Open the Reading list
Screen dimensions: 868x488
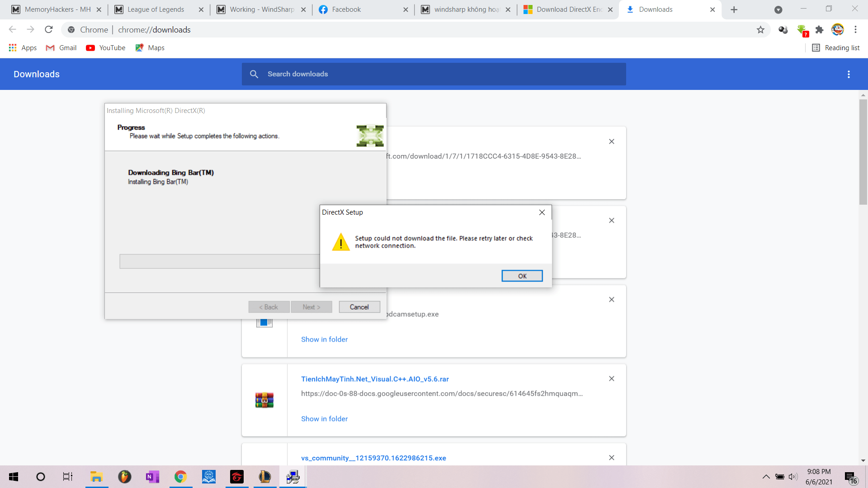pos(836,47)
